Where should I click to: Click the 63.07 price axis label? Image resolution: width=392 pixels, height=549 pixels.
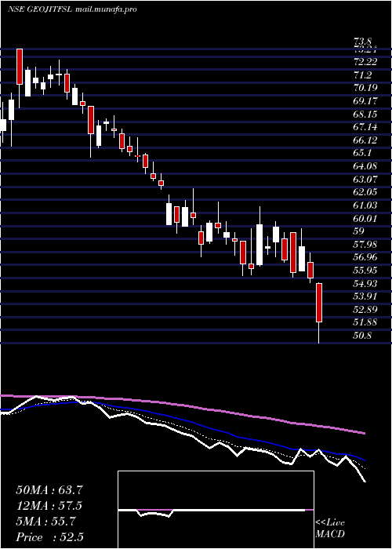[365, 180]
